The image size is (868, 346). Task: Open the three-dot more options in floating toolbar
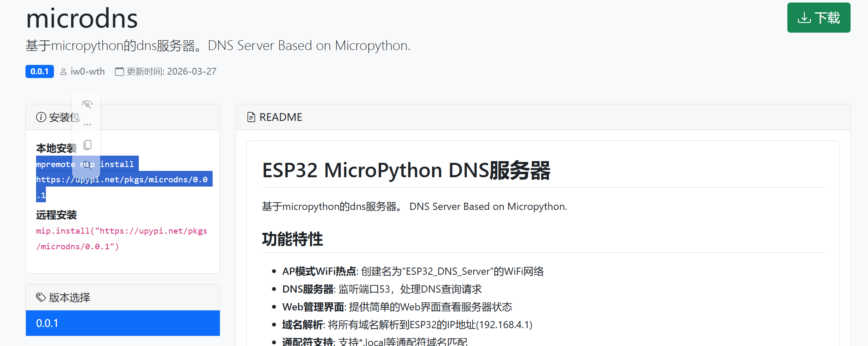click(x=87, y=125)
